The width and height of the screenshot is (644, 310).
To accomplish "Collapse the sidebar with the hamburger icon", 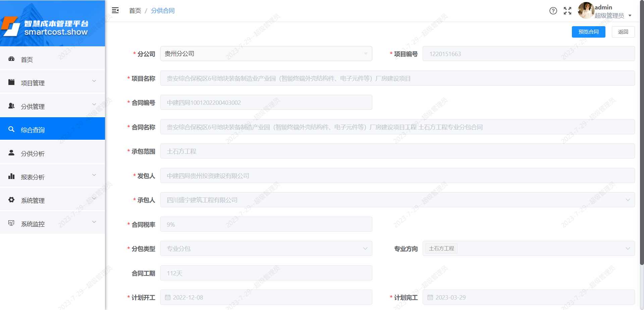I will pyautogui.click(x=115, y=10).
